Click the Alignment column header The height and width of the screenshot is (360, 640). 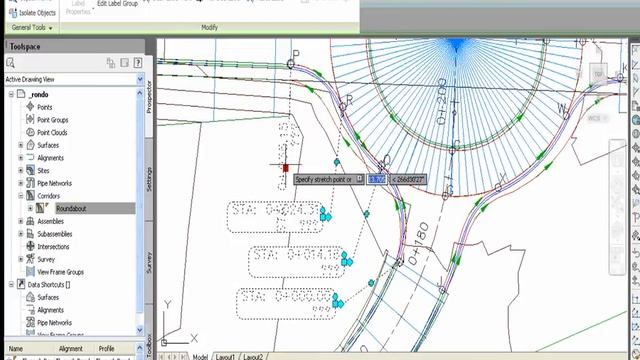pyautogui.click(x=71, y=349)
